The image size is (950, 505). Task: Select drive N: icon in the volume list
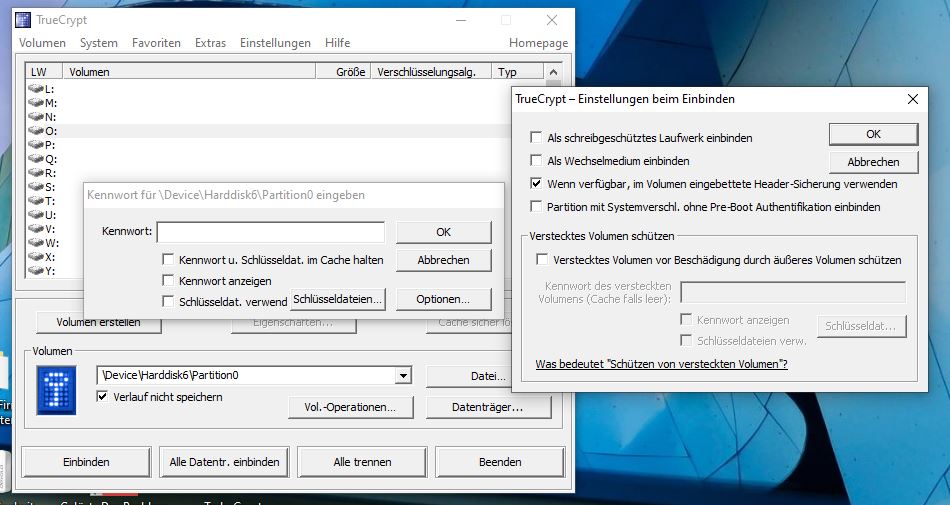tap(36, 116)
